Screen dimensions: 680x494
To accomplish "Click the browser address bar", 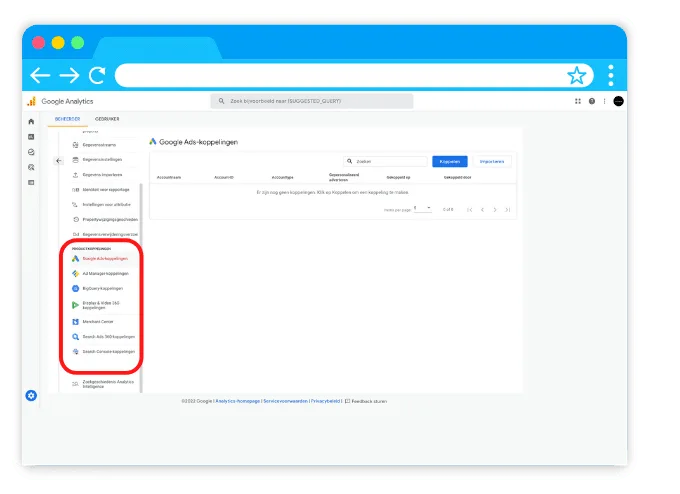I will (340, 75).
